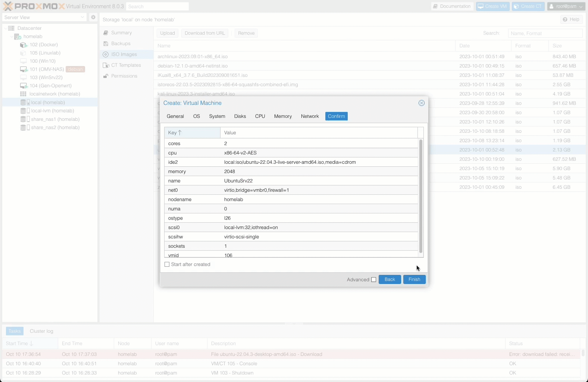Select the Network wizard tab
Image resolution: width=588 pixels, height=382 pixels.
(x=310, y=116)
